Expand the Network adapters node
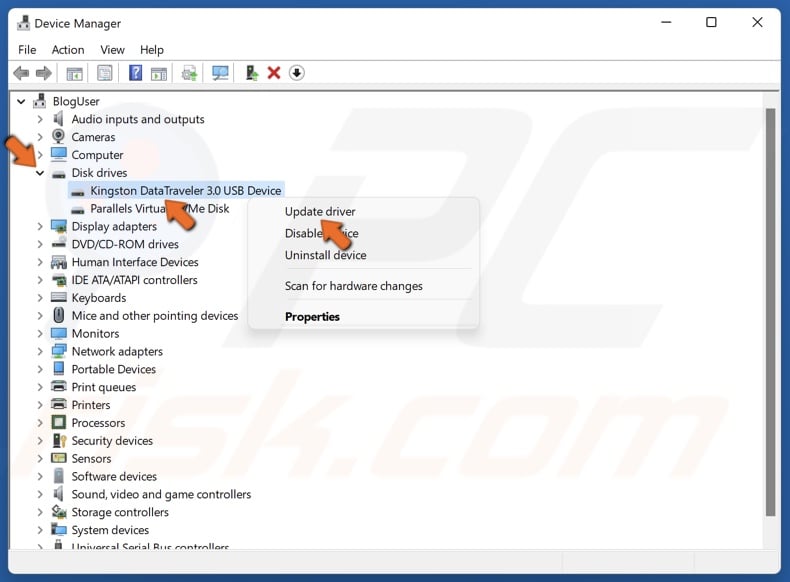Screen dimensions: 790x582 coord(40,351)
